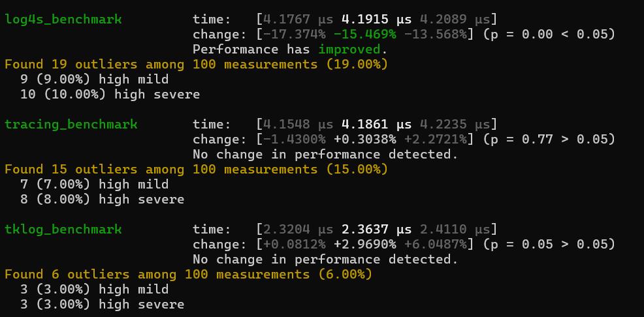644x317 pixels.
Task: Click the log4s_benchmark name
Action: coord(63,19)
